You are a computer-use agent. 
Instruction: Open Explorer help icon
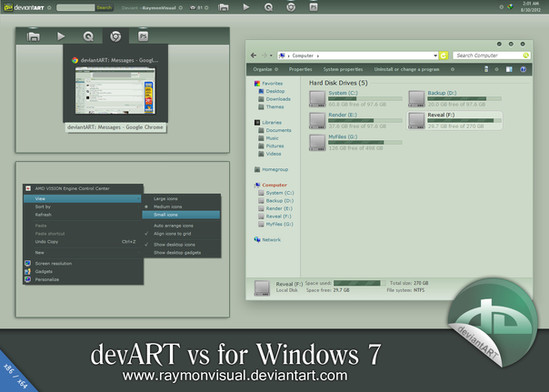pos(523,69)
